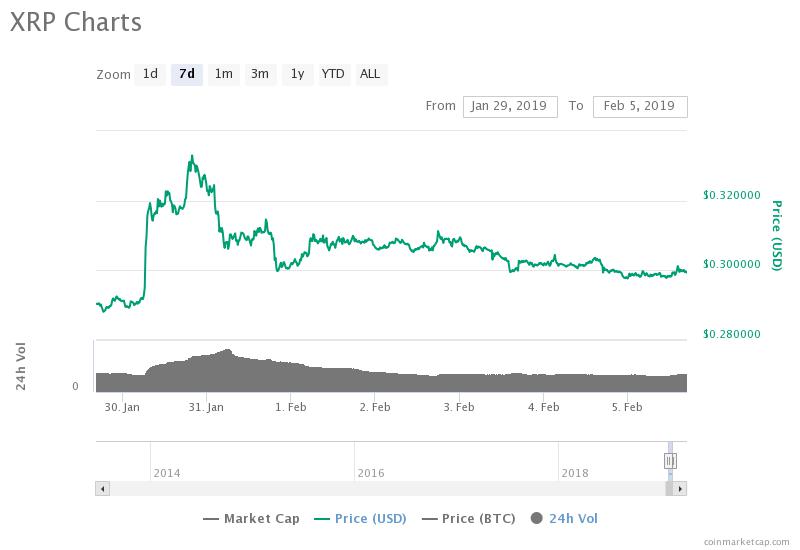Toggle Price (USD) series in legend
800x550 pixels.
(x=360, y=519)
